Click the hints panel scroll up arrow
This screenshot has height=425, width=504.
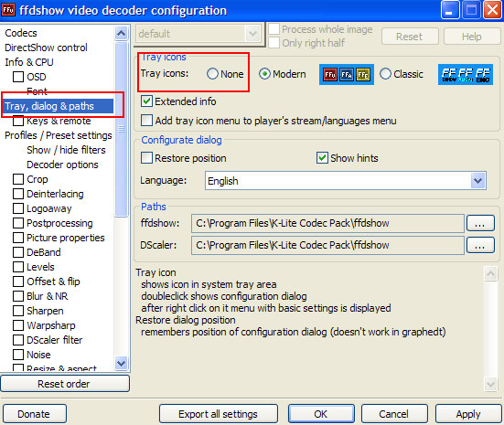490,273
